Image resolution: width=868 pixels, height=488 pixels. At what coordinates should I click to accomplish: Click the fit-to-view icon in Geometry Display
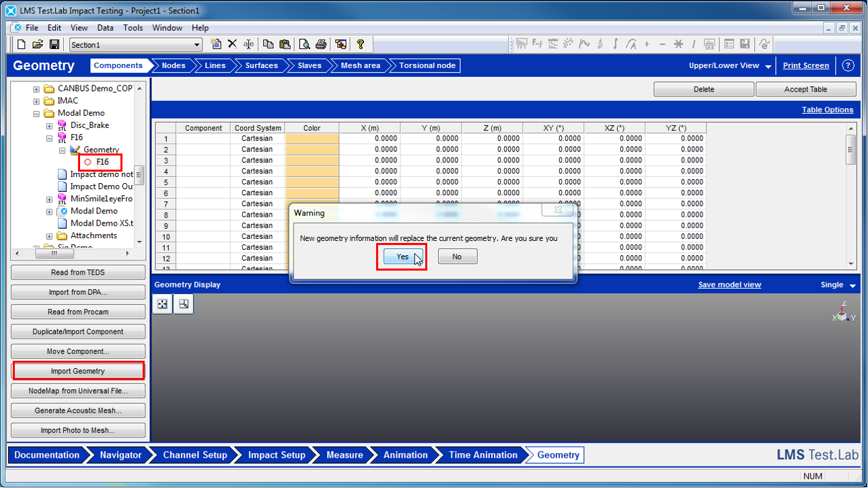click(162, 304)
